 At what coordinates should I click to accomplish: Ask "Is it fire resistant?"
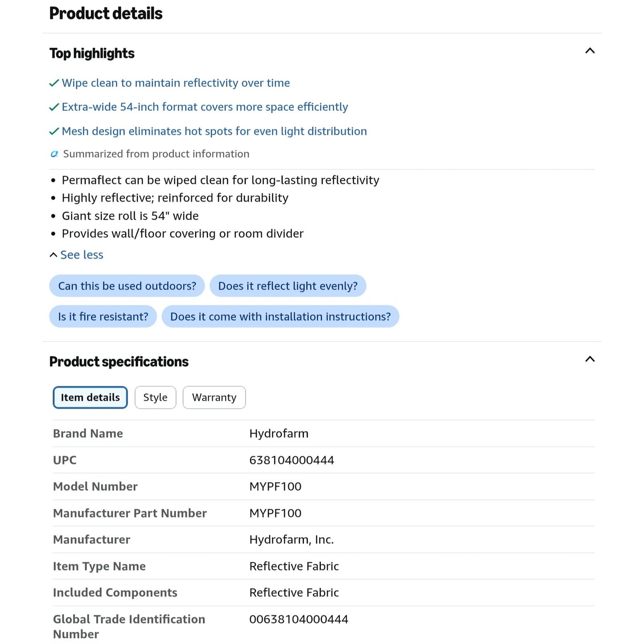click(103, 317)
